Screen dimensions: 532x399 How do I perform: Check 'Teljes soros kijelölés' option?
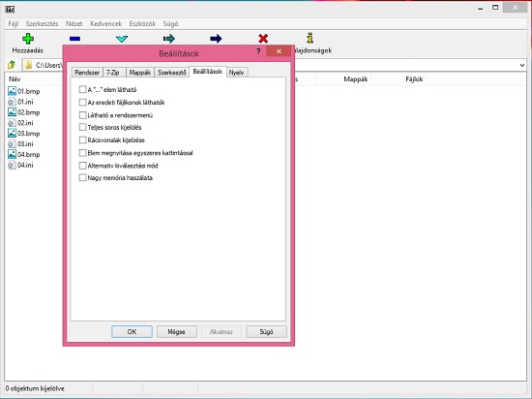82,127
